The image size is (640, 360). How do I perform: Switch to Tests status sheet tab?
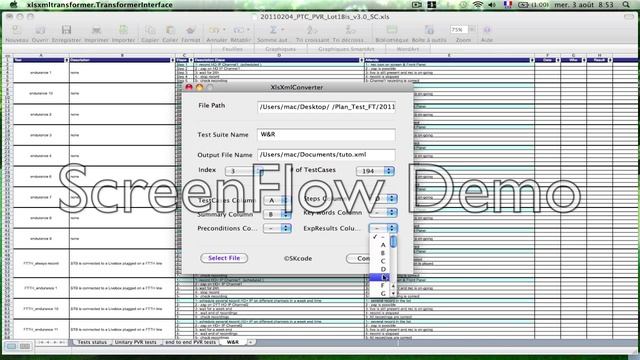tap(92, 342)
